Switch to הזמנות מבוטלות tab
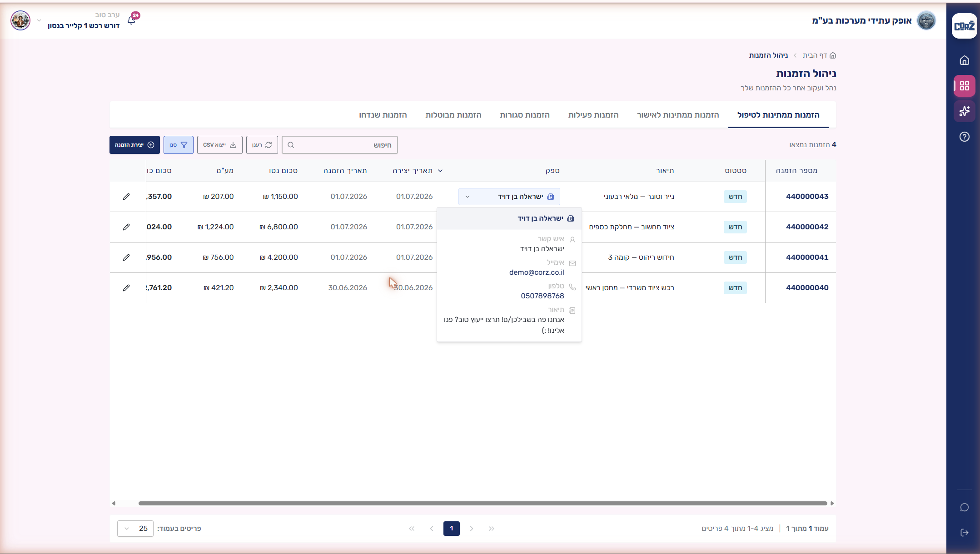This screenshot has width=980, height=554. 453,115
